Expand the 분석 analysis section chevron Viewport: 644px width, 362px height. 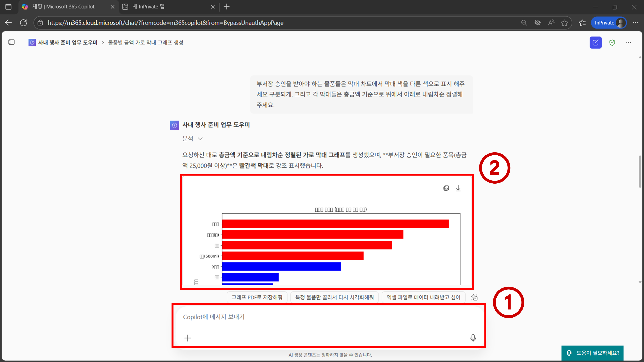[x=200, y=139]
